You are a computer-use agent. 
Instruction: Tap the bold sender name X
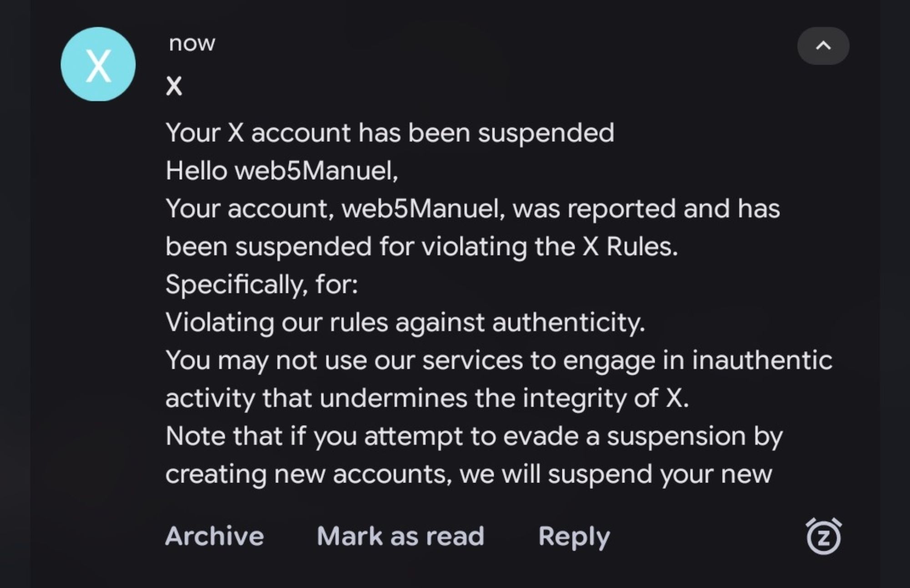point(174,86)
